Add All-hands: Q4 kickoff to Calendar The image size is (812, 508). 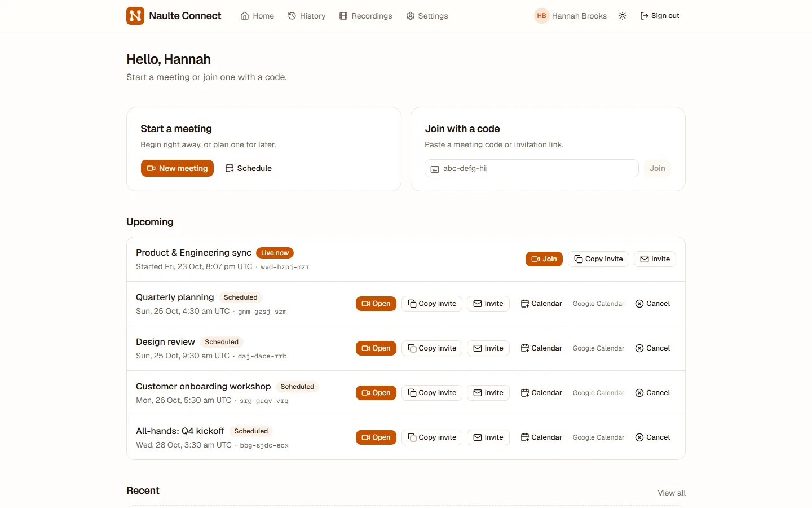[x=541, y=437]
